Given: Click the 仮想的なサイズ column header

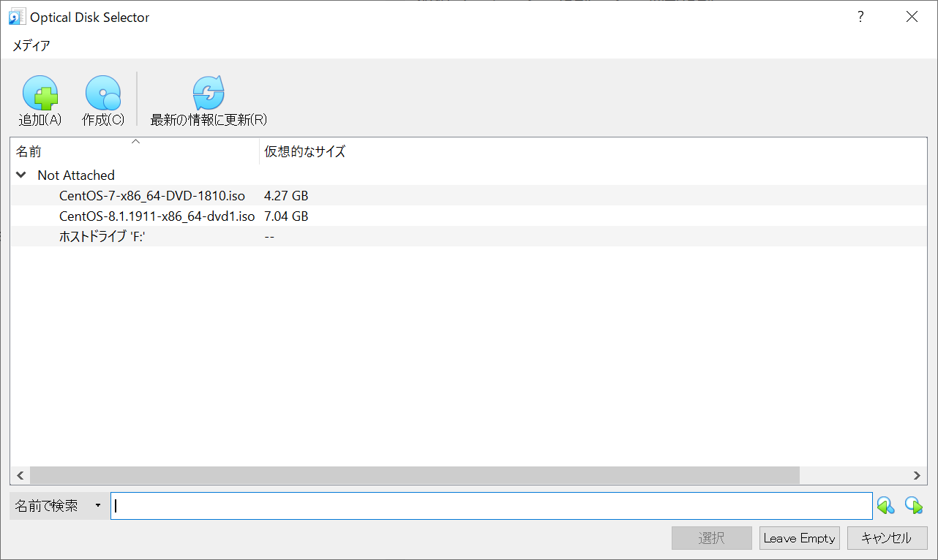Looking at the screenshot, I should pos(304,152).
